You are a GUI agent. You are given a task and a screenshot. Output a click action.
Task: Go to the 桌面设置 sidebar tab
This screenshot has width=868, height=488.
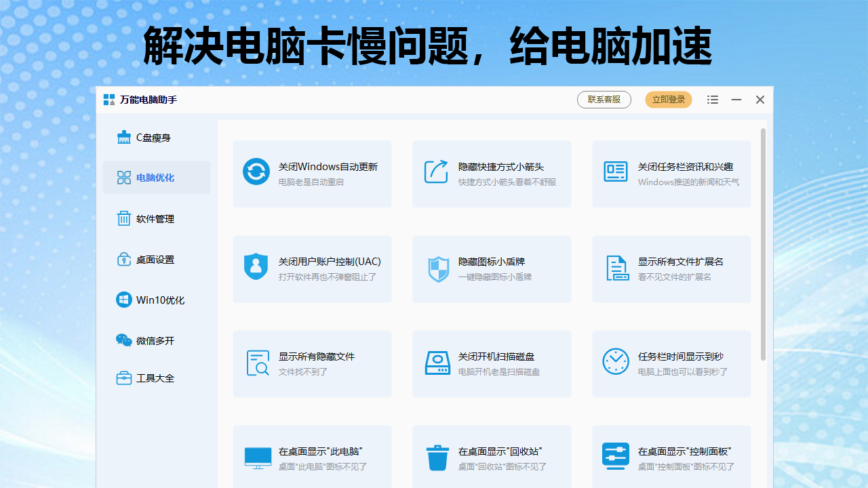(x=157, y=260)
